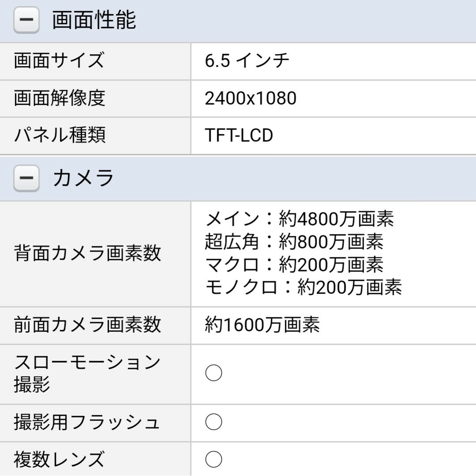
Task: Select the カメラ section header title
Action: pyautogui.click(x=83, y=178)
